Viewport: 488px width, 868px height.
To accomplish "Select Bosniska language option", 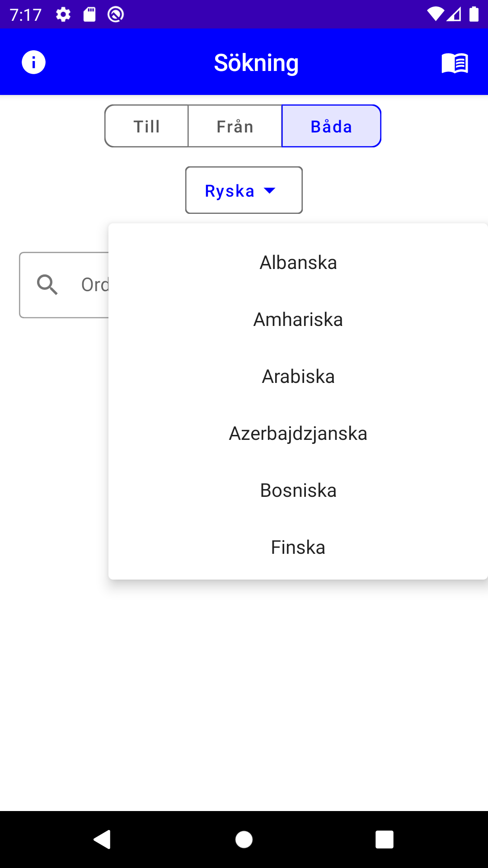I will [x=298, y=491].
